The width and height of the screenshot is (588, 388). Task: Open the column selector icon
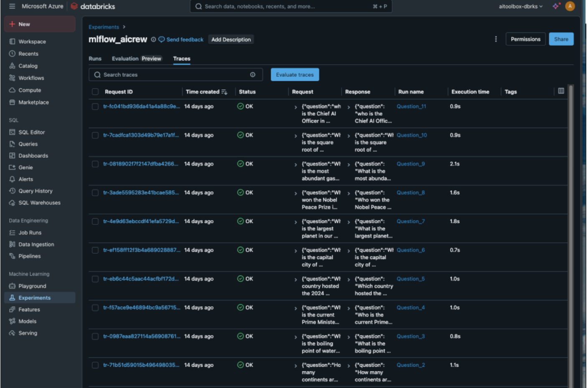561,91
